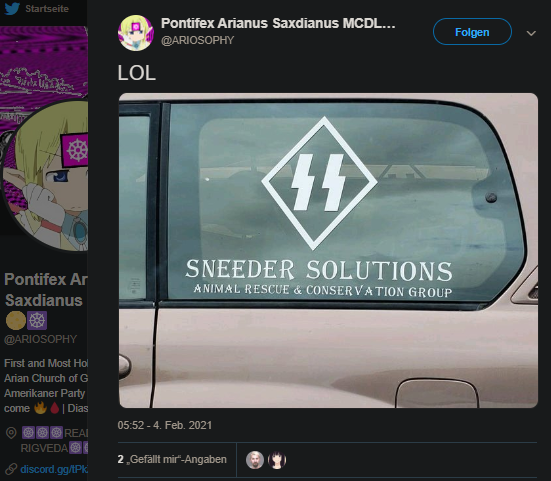Go to Startseite in the top bar

pyautogui.click(x=47, y=9)
